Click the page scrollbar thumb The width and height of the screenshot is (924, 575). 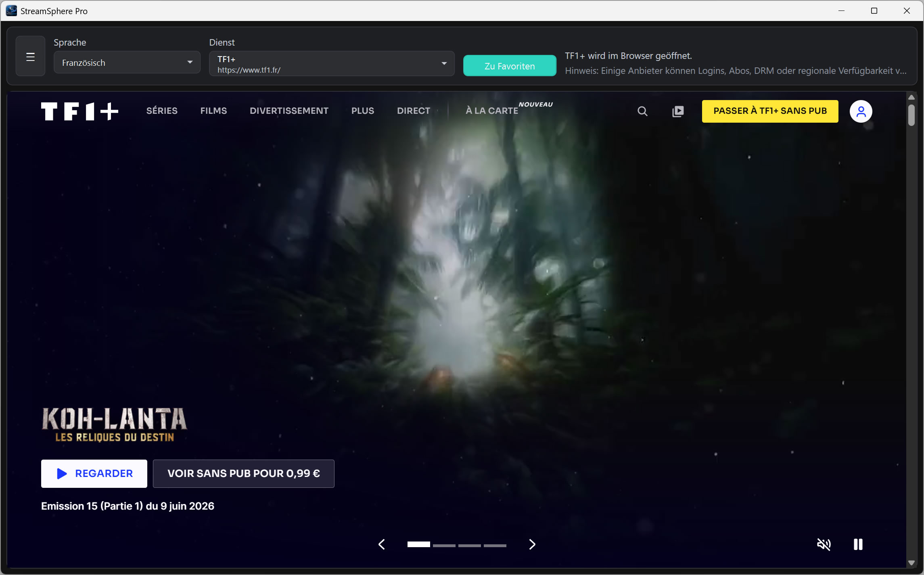(911, 115)
